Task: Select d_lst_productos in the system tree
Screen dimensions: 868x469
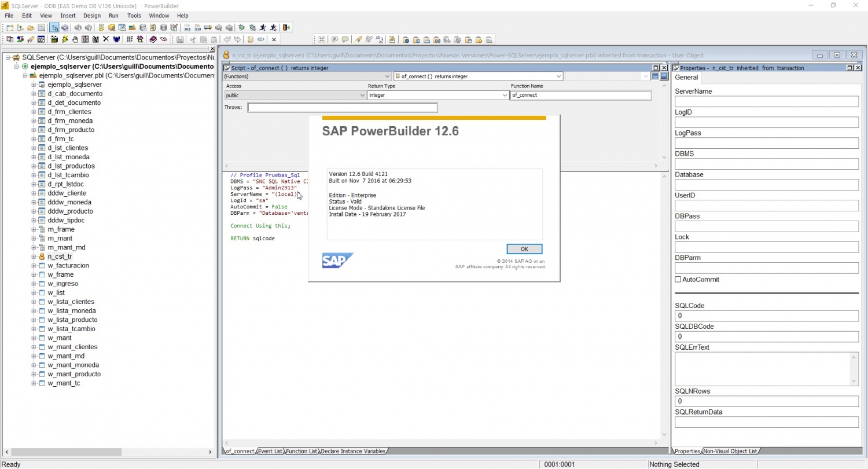Action: point(71,166)
